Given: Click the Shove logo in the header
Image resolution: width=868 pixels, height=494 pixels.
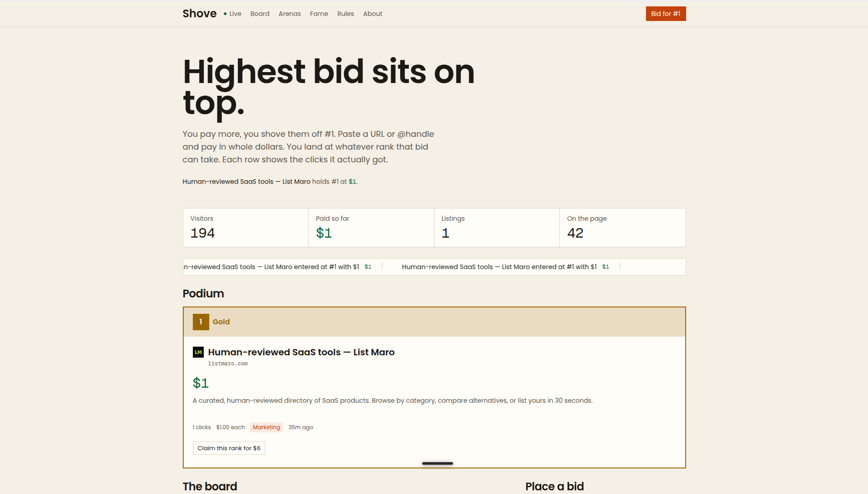Looking at the screenshot, I should click(199, 14).
